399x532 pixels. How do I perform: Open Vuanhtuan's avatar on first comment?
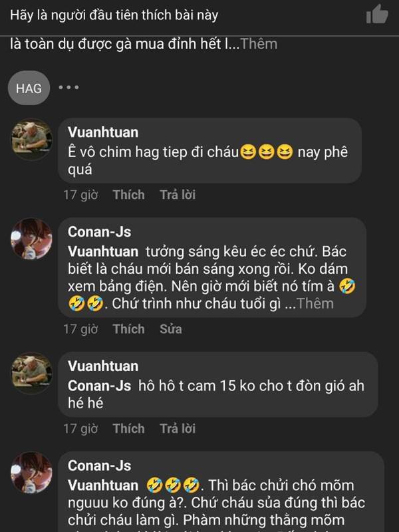coord(32,139)
